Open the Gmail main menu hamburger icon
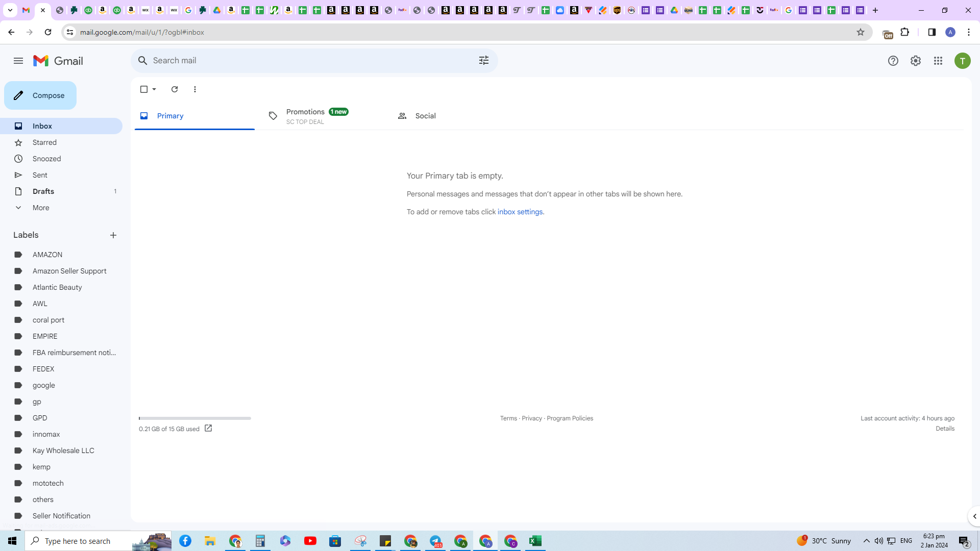Viewport: 980px width, 551px height. tap(18, 61)
